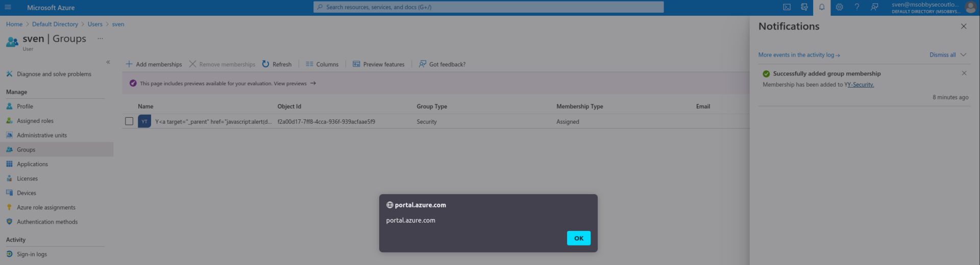The height and width of the screenshot is (265, 980).
Task: Click the help question mark icon
Action: coord(857,7)
